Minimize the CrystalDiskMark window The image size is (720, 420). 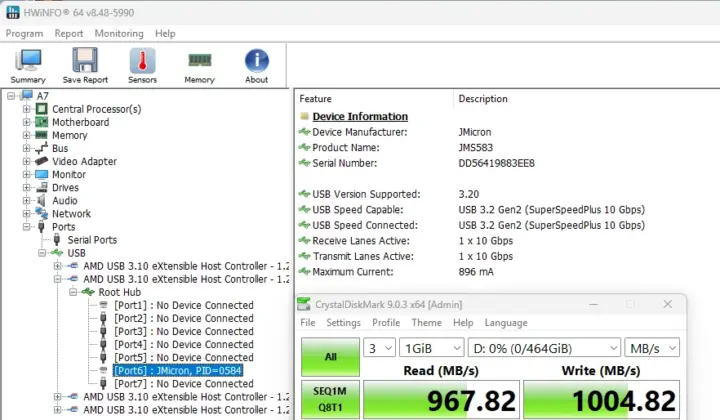point(594,304)
